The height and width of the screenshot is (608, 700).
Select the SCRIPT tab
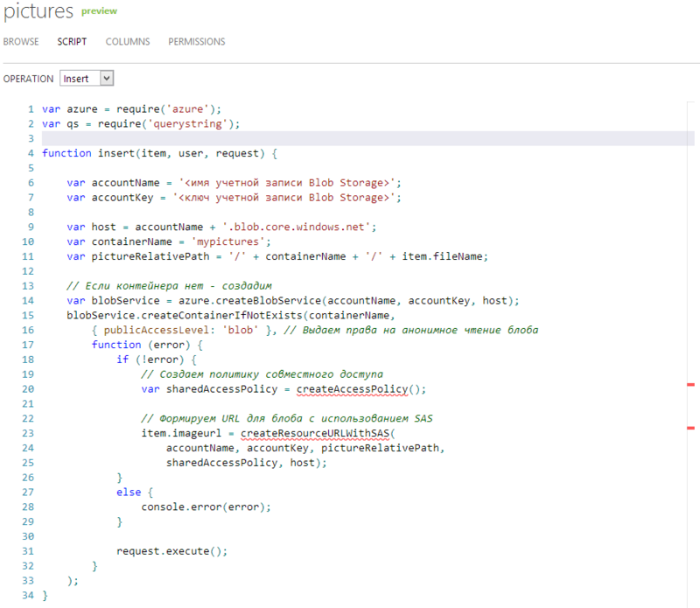72,41
